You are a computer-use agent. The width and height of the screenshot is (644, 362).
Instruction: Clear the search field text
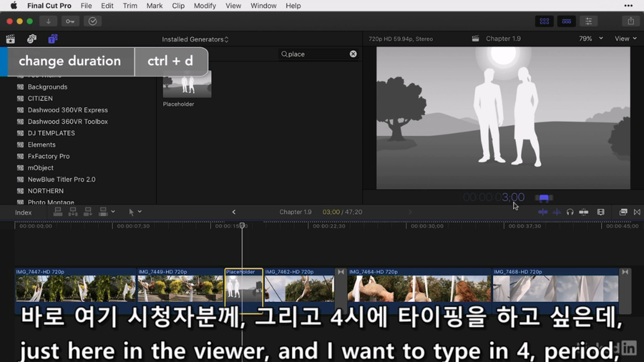click(353, 54)
